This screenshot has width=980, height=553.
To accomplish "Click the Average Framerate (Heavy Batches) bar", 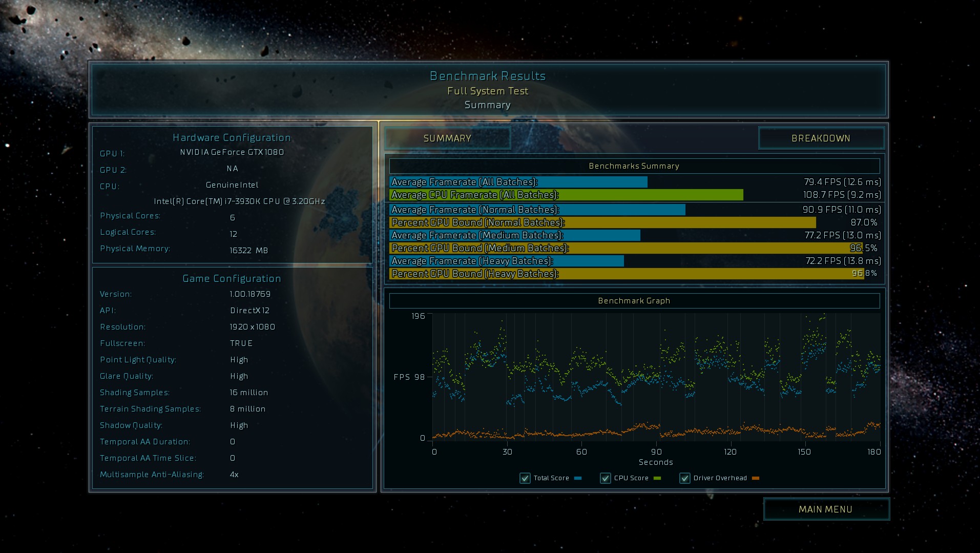I will pyautogui.click(x=506, y=261).
